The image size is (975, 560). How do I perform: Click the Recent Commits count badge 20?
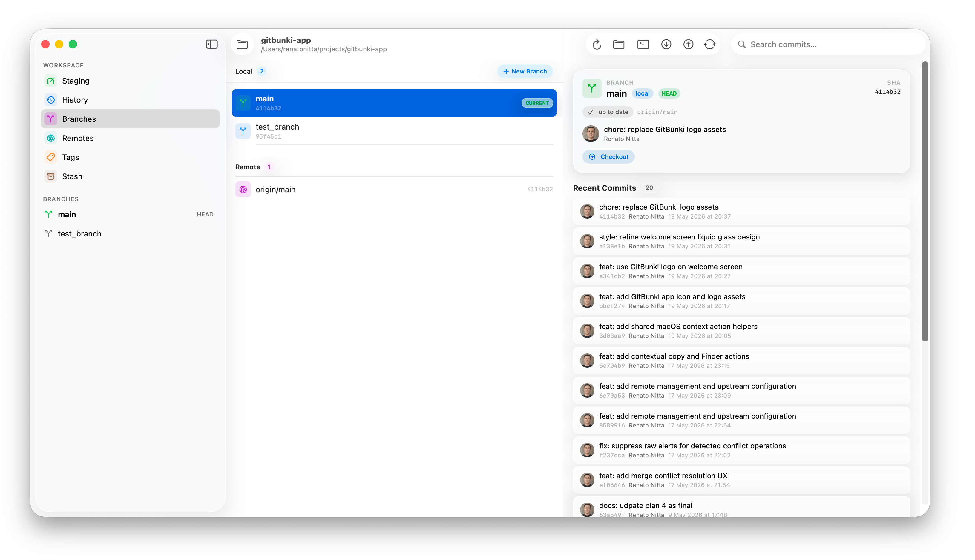pyautogui.click(x=649, y=188)
